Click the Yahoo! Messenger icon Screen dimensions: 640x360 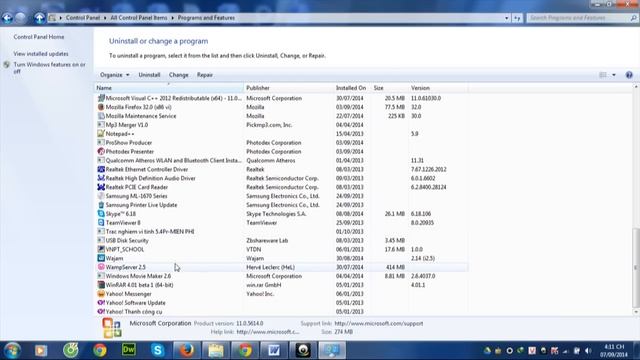click(x=101, y=294)
